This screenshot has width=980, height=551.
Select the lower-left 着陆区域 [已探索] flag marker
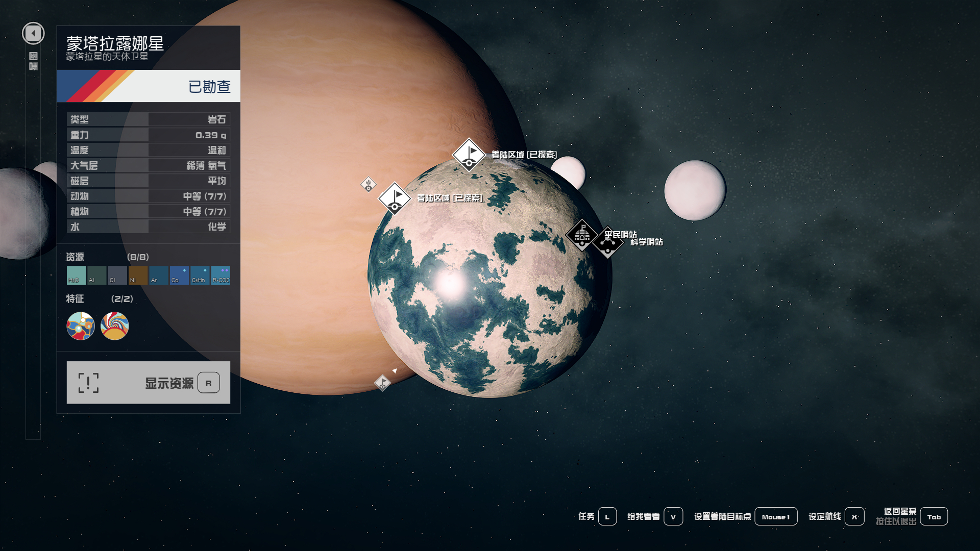[395, 198]
